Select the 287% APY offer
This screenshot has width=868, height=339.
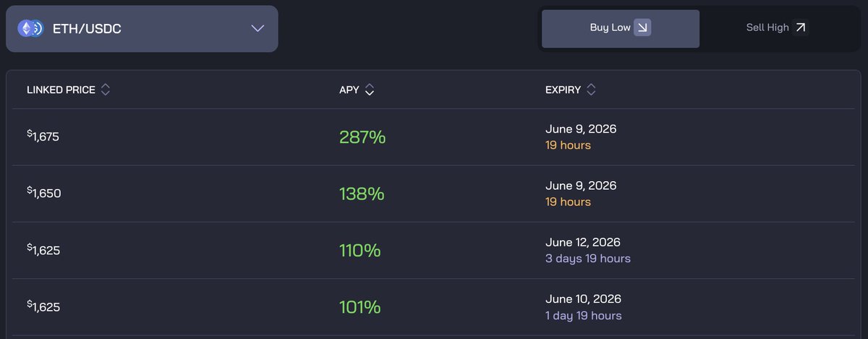(x=362, y=137)
